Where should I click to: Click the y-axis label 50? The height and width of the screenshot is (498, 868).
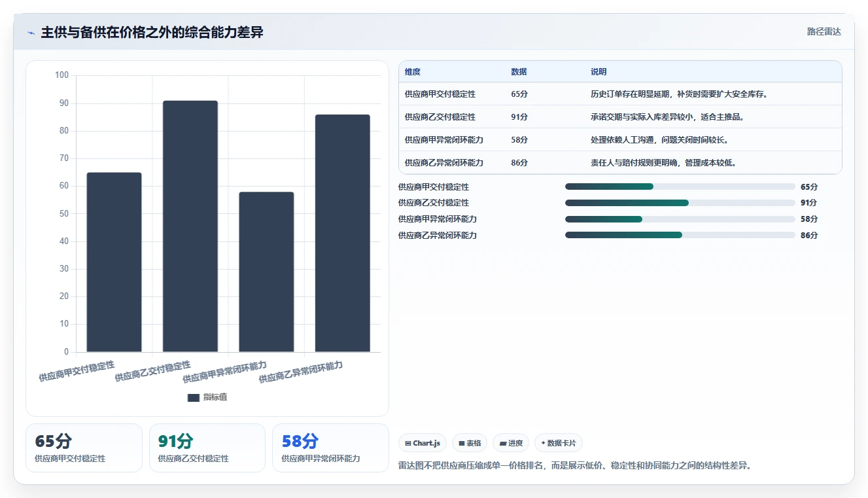[64, 213]
